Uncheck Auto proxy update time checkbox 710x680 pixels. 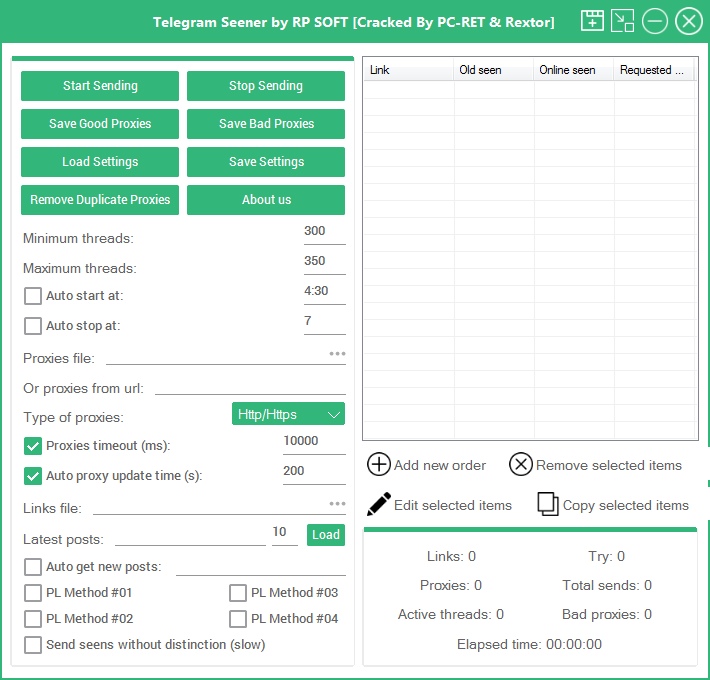[x=33, y=476]
